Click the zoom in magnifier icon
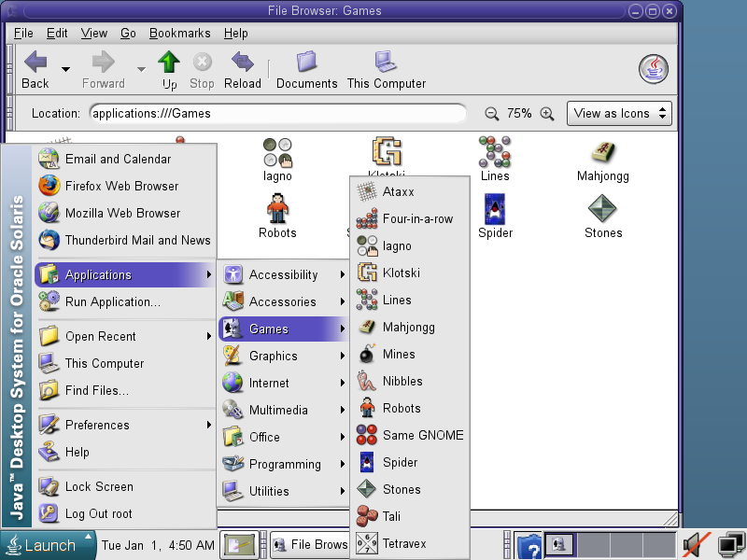Viewport: 747px width, 560px height. (x=547, y=114)
